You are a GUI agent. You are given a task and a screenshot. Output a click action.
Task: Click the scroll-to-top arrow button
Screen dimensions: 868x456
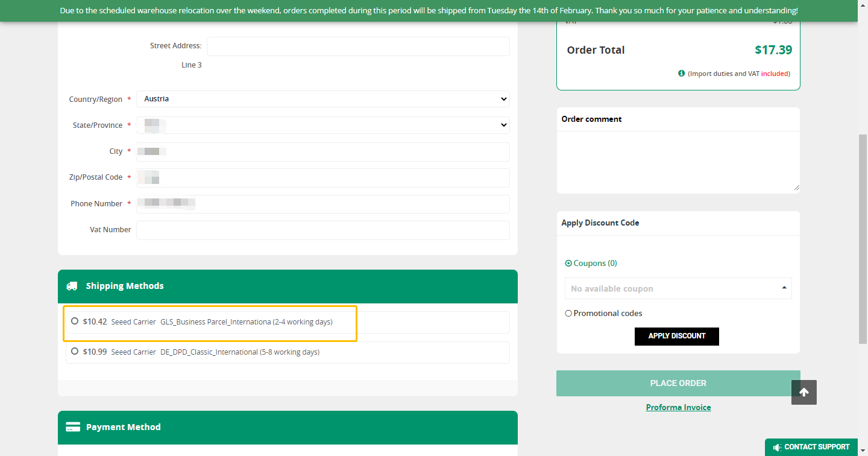point(804,392)
